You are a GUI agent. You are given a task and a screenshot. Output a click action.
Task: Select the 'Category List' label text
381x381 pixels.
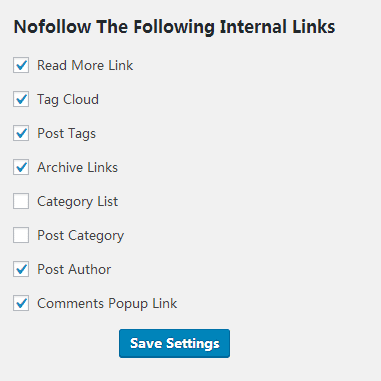pyautogui.click(x=77, y=202)
